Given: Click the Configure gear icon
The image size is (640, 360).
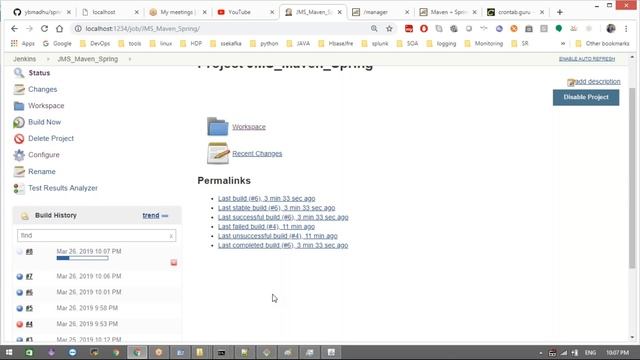Looking at the screenshot, I should pyautogui.click(x=19, y=155).
